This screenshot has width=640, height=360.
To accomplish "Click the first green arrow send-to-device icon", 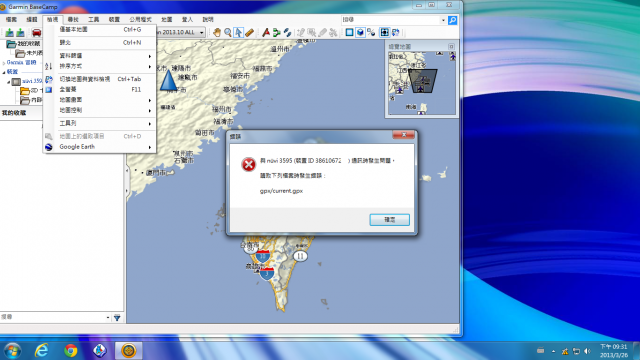I will (x=9, y=32).
